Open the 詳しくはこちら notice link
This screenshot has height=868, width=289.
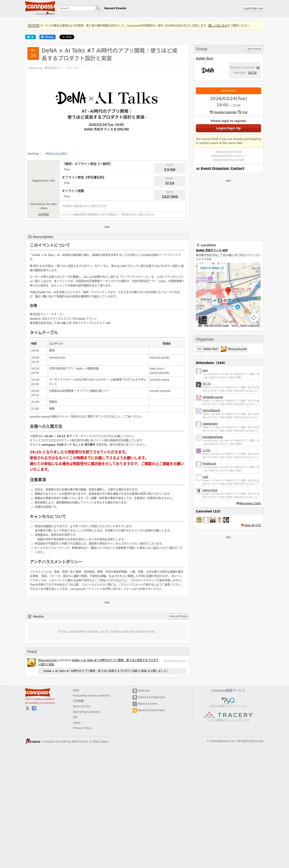[x=218, y=26]
